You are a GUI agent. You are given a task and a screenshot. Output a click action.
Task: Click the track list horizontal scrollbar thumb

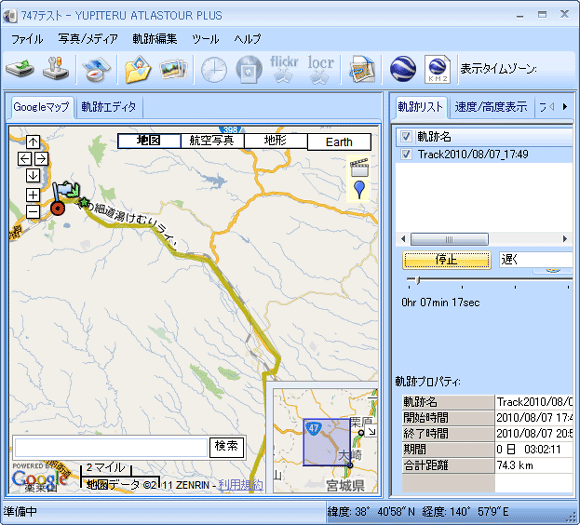click(x=449, y=239)
